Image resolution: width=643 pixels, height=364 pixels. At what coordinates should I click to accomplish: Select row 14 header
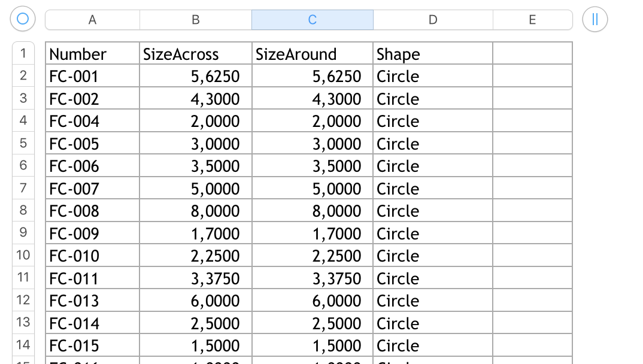tap(23, 345)
